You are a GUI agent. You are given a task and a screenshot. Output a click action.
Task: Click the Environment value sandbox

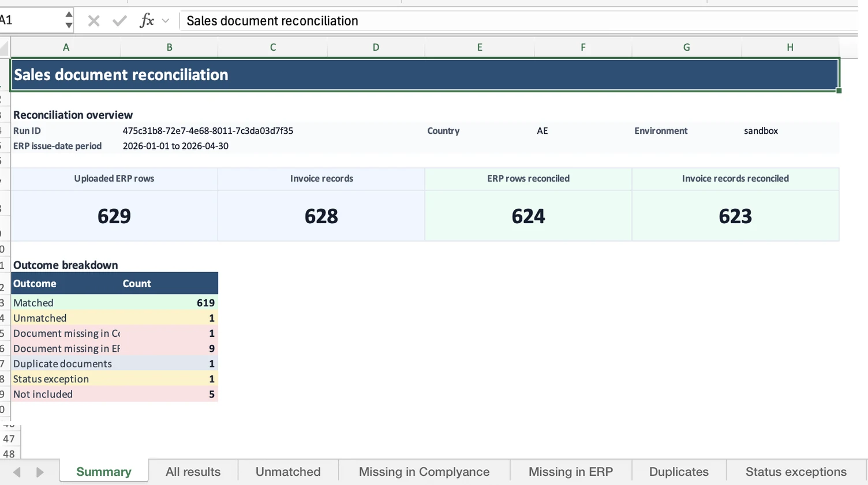click(x=761, y=131)
